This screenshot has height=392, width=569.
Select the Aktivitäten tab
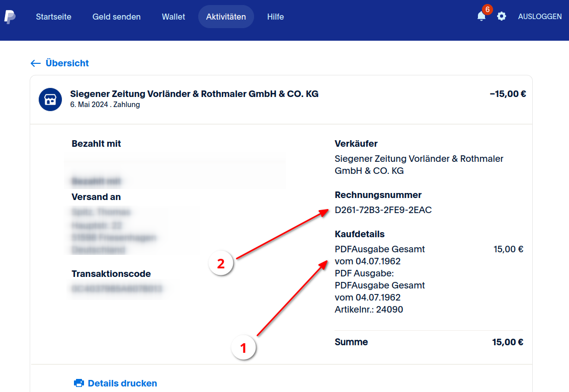(226, 17)
